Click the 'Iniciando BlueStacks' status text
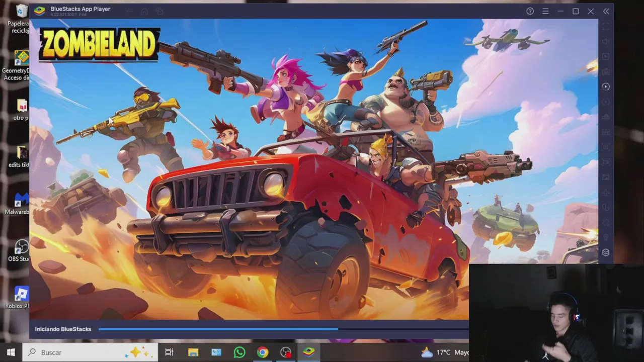Screen dimensions: 644x362 tap(63, 329)
